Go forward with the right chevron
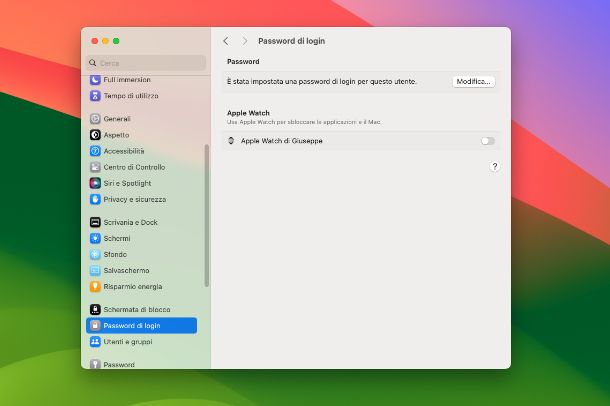 [244, 41]
